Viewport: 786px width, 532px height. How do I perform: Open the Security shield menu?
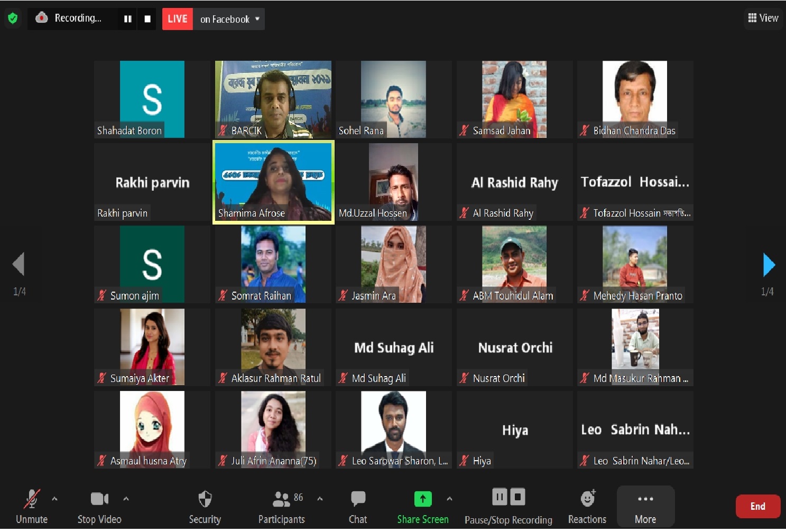tap(205, 506)
